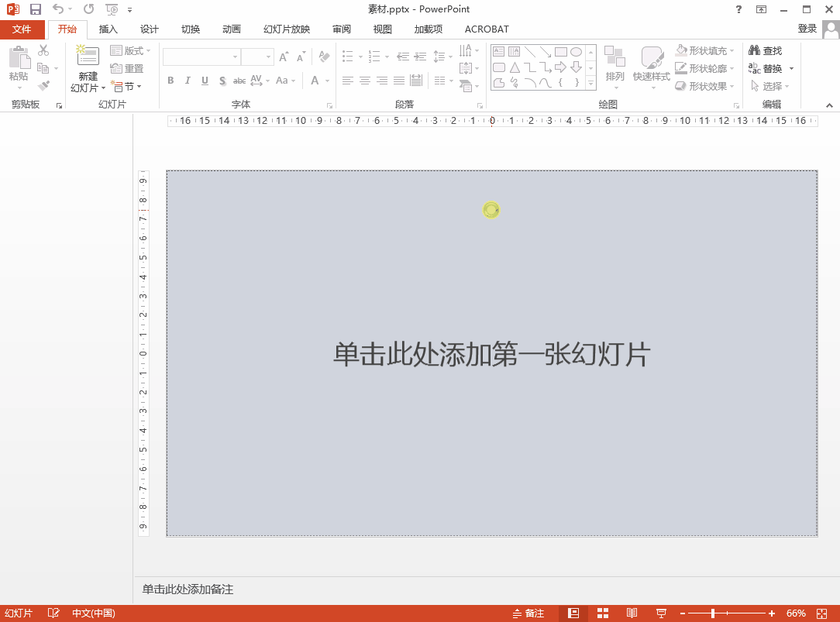
Task: Open Reading View in status bar
Action: [632, 613]
